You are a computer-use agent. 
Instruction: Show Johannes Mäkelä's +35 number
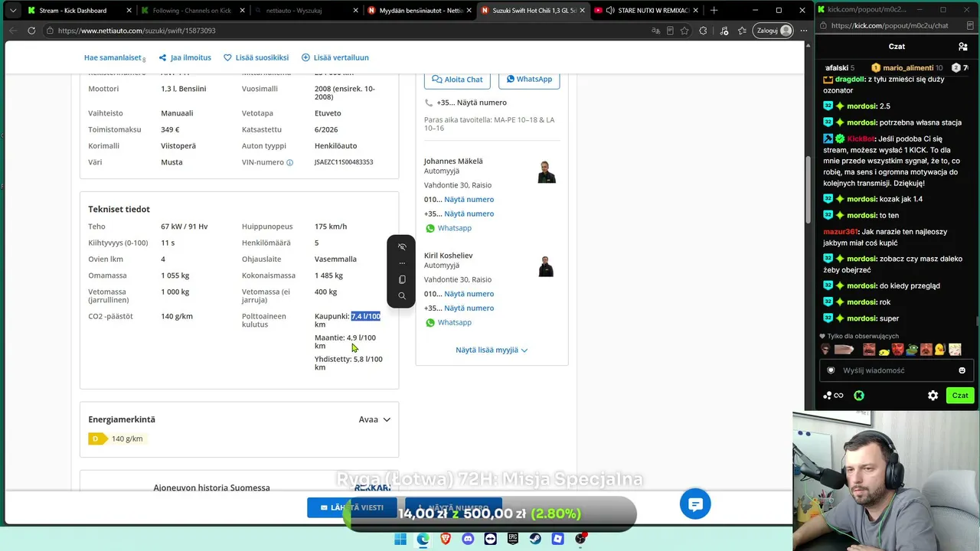[469, 214]
